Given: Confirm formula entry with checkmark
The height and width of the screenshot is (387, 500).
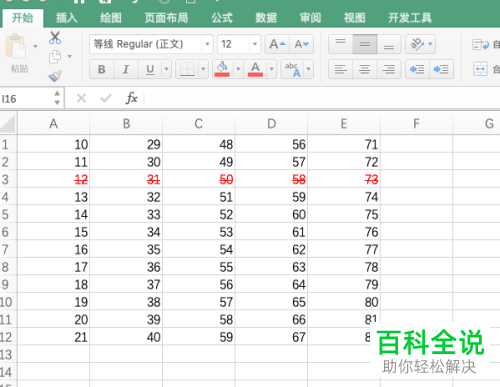Looking at the screenshot, I should point(106,98).
